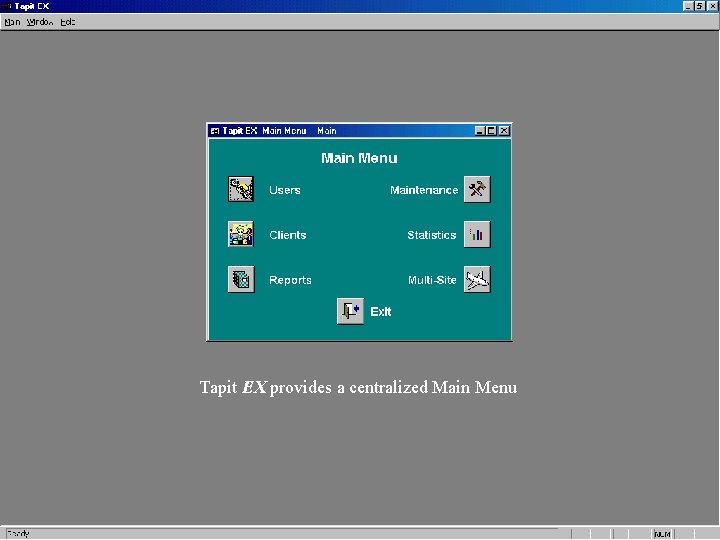This screenshot has height=540, width=720.
Task: Click the Main Menu dialog's title bar icon
Action: [x=214, y=131]
